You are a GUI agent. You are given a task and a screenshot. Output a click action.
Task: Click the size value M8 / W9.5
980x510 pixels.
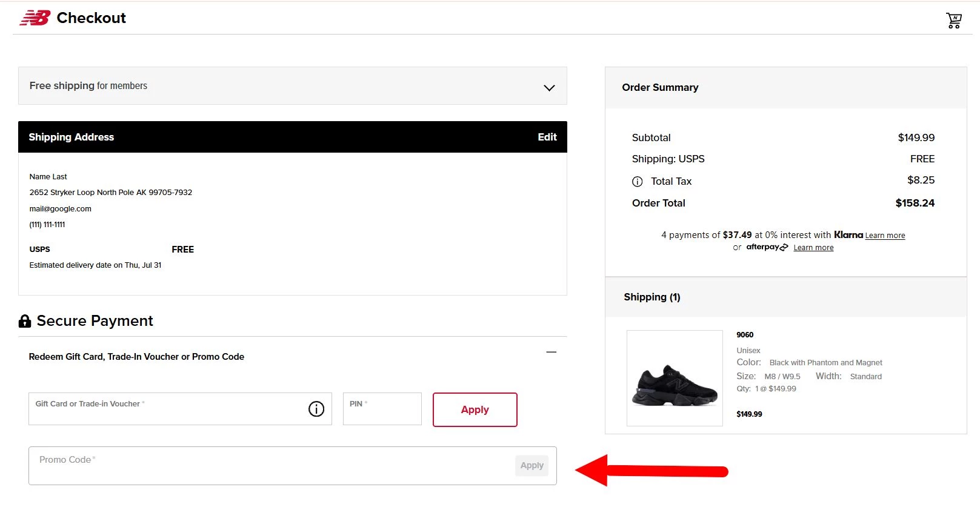pos(782,377)
